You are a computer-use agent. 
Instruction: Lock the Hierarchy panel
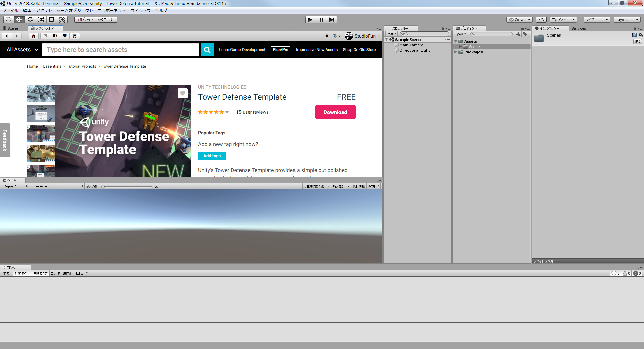(443, 29)
